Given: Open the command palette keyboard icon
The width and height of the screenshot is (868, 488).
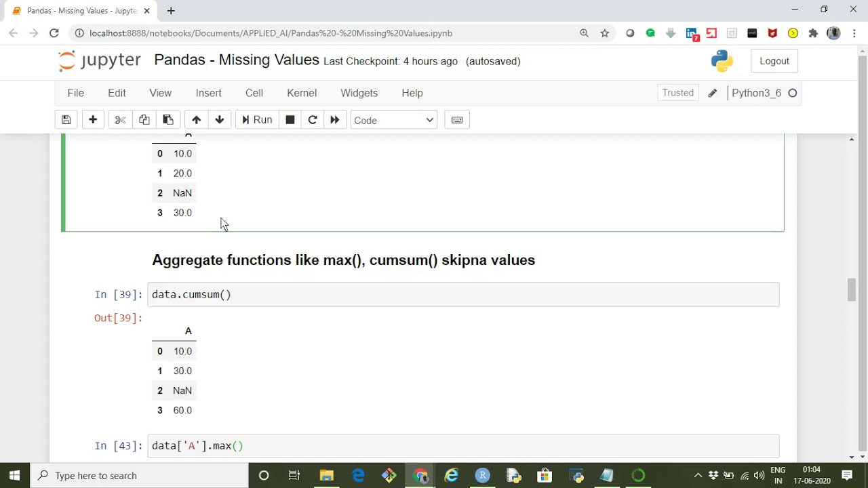Looking at the screenshot, I should 457,120.
